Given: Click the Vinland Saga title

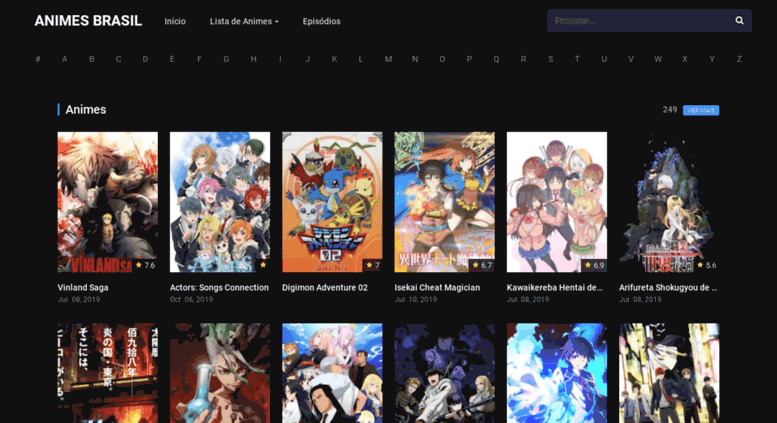Looking at the screenshot, I should [83, 287].
